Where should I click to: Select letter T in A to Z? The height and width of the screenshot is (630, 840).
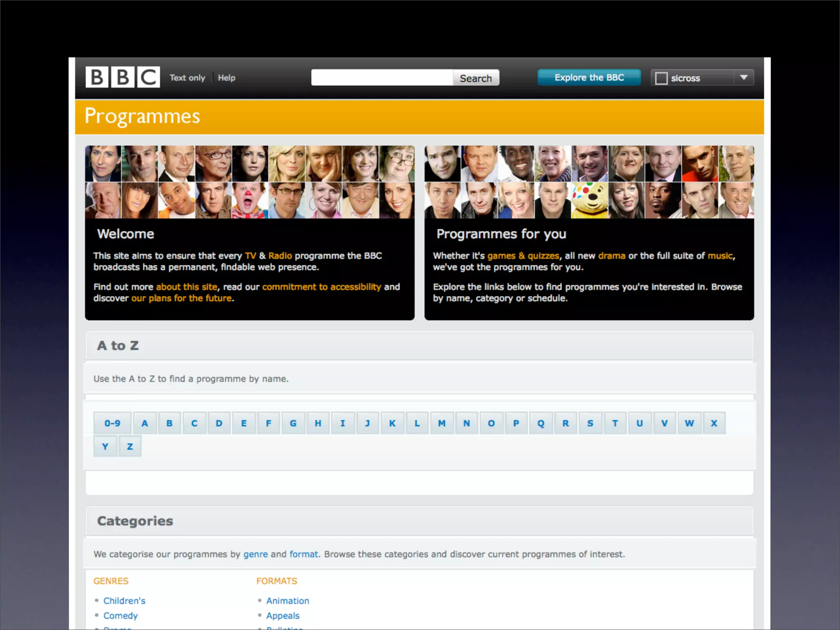click(x=615, y=423)
